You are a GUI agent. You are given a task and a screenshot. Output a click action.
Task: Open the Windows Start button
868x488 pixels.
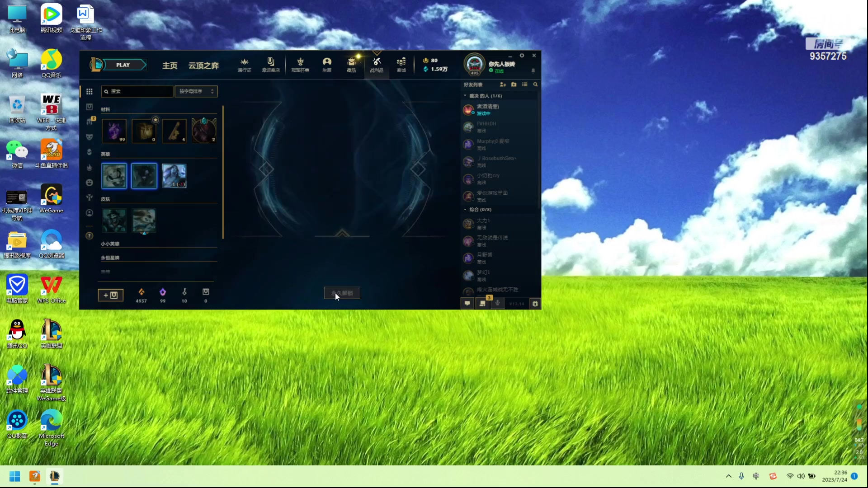click(x=14, y=476)
